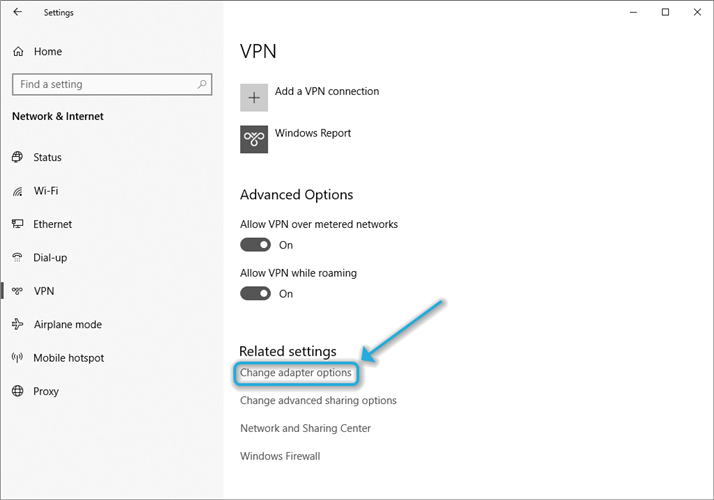Click the Find a setting search box
This screenshot has height=500, width=714.
[105, 85]
